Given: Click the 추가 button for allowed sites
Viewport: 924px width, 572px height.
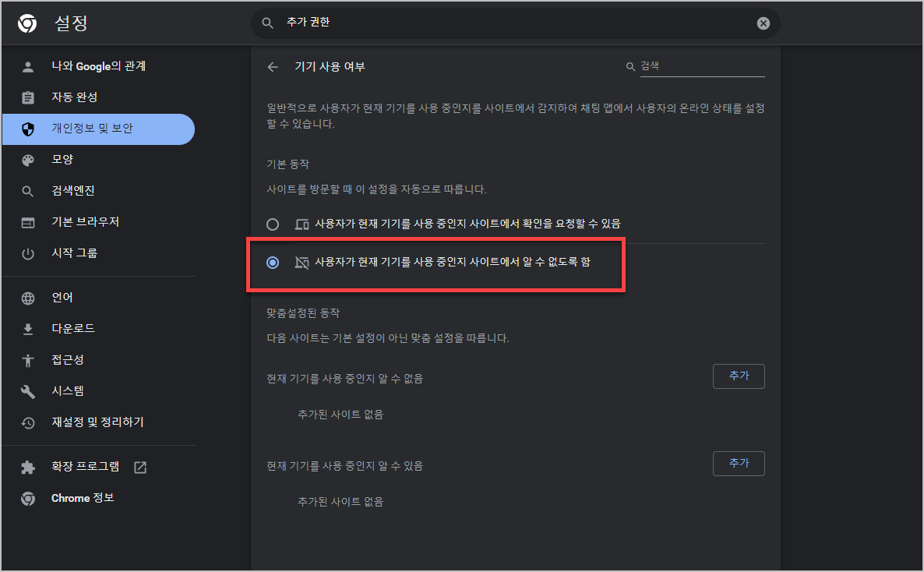Looking at the screenshot, I should coord(738,463).
